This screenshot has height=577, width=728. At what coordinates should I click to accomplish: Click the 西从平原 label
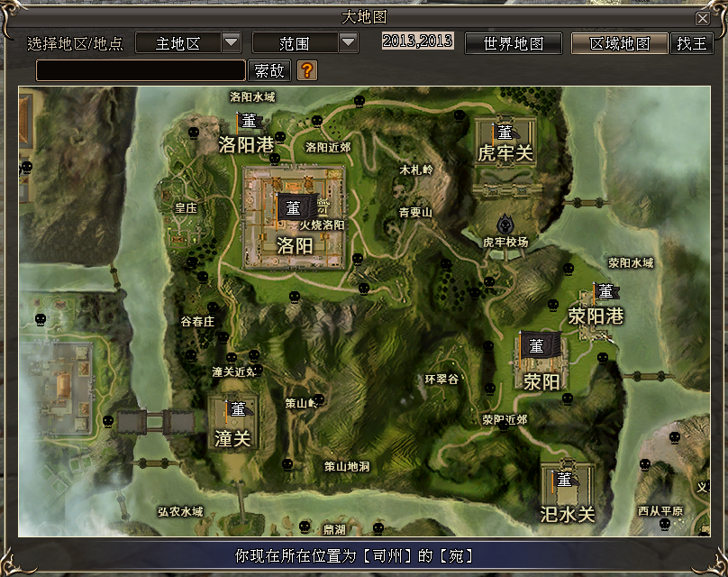(x=660, y=511)
